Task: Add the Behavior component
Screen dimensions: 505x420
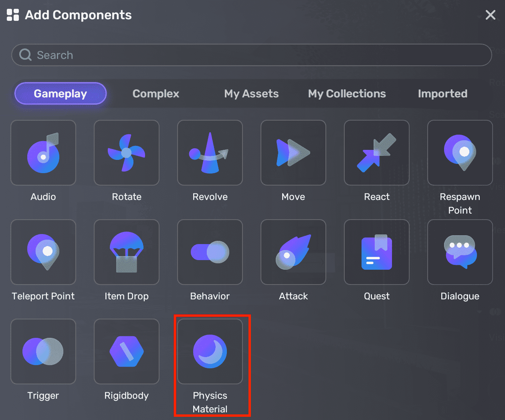Action: click(210, 252)
